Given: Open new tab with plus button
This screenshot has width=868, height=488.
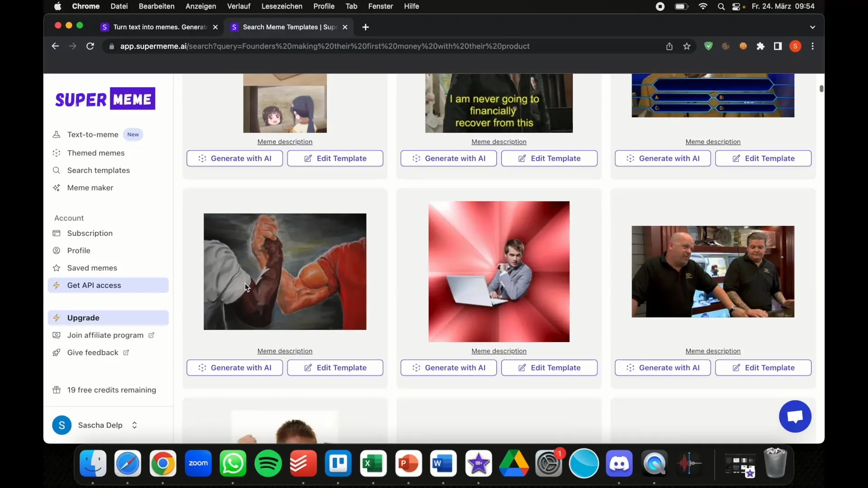Looking at the screenshot, I should pos(365,27).
